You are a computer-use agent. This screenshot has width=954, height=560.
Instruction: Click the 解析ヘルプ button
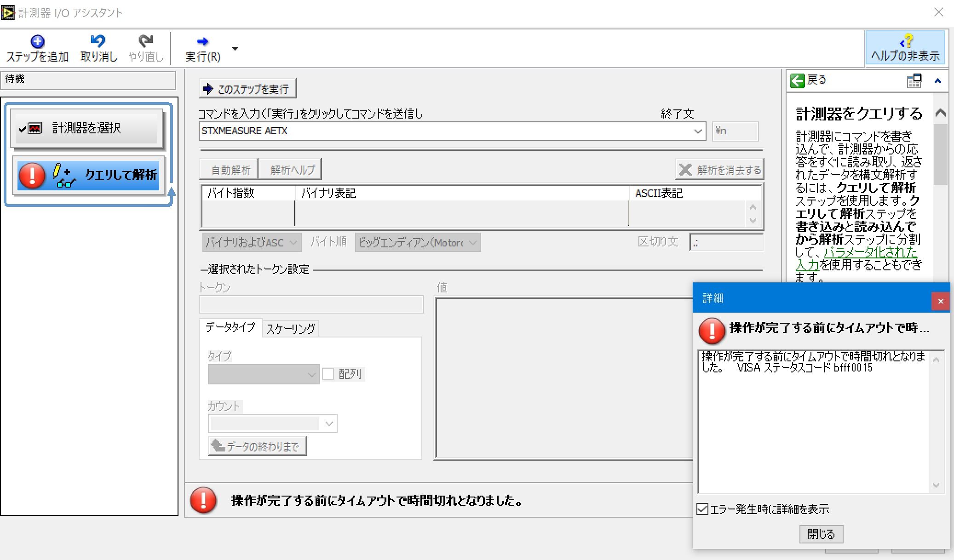(290, 170)
